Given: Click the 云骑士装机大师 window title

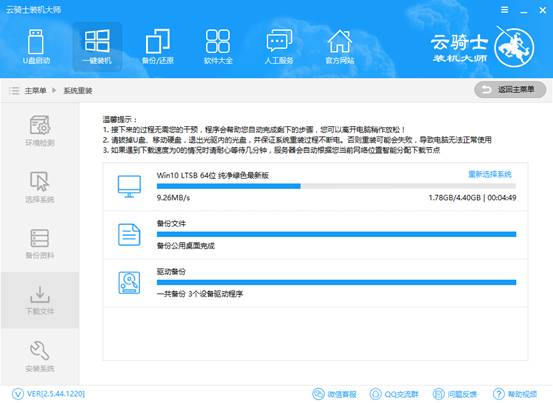Looking at the screenshot, I should [x=33, y=10].
